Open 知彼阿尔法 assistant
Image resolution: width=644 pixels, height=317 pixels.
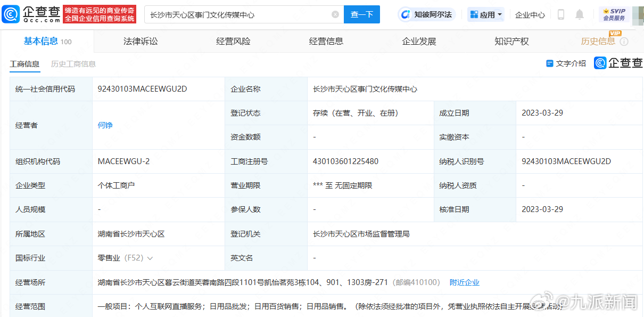point(427,14)
